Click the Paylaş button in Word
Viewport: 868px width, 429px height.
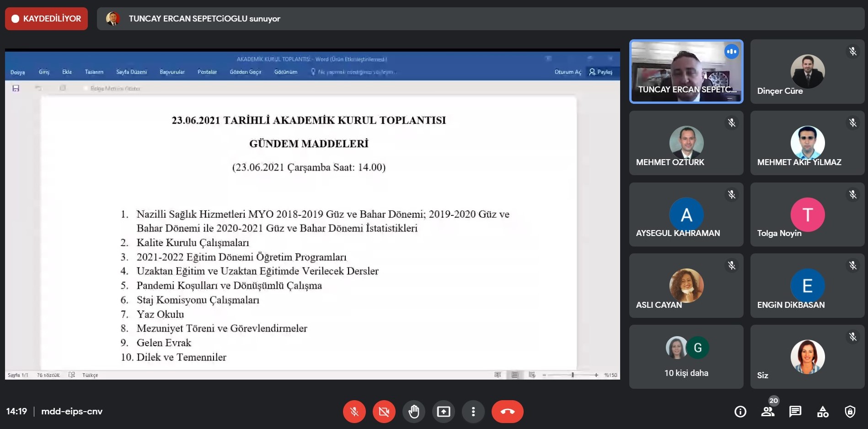pos(601,72)
